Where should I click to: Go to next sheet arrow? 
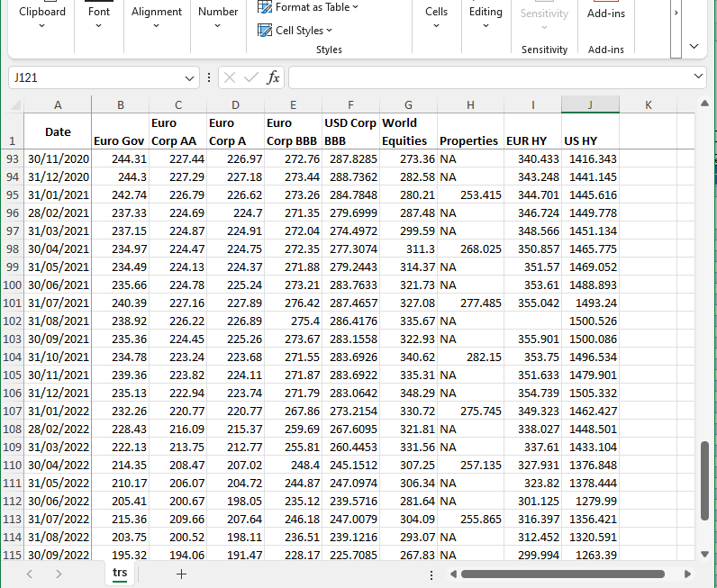pos(59,574)
